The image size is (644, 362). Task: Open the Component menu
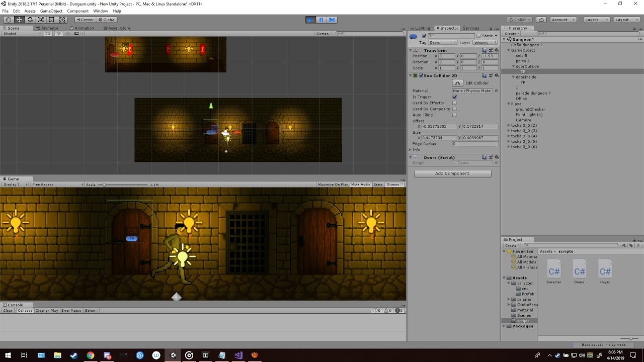pyautogui.click(x=78, y=11)
